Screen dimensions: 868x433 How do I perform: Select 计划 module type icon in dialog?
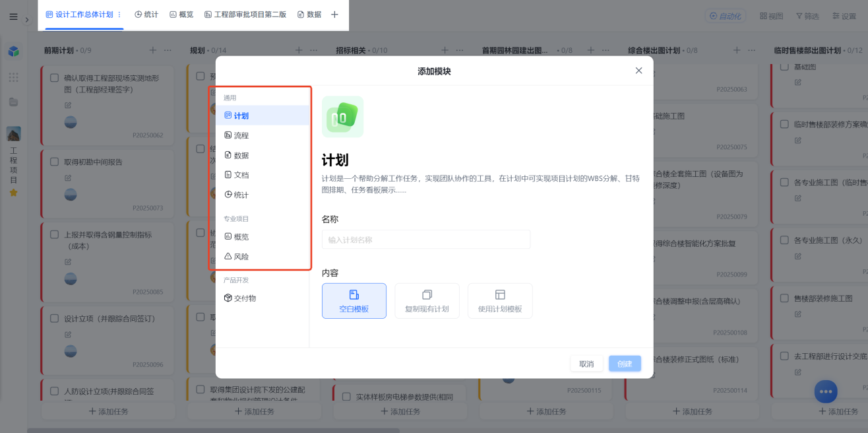click(228, 116)
